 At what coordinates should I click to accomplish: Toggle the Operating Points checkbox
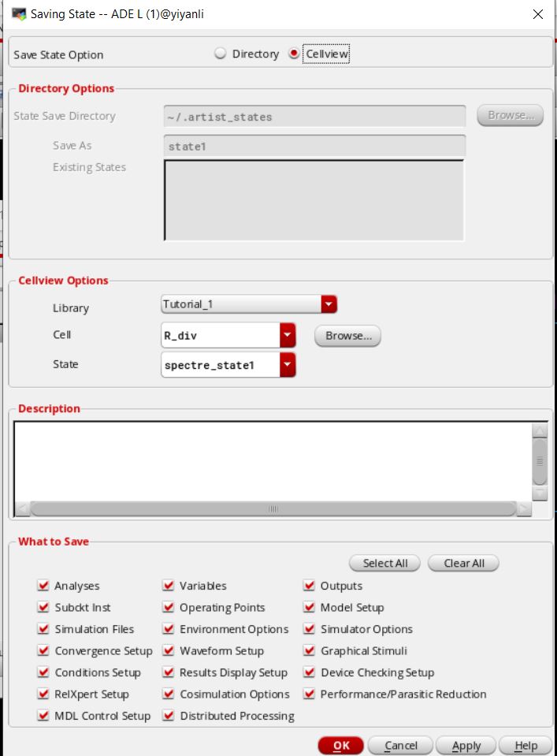click(x=168, y=607)
